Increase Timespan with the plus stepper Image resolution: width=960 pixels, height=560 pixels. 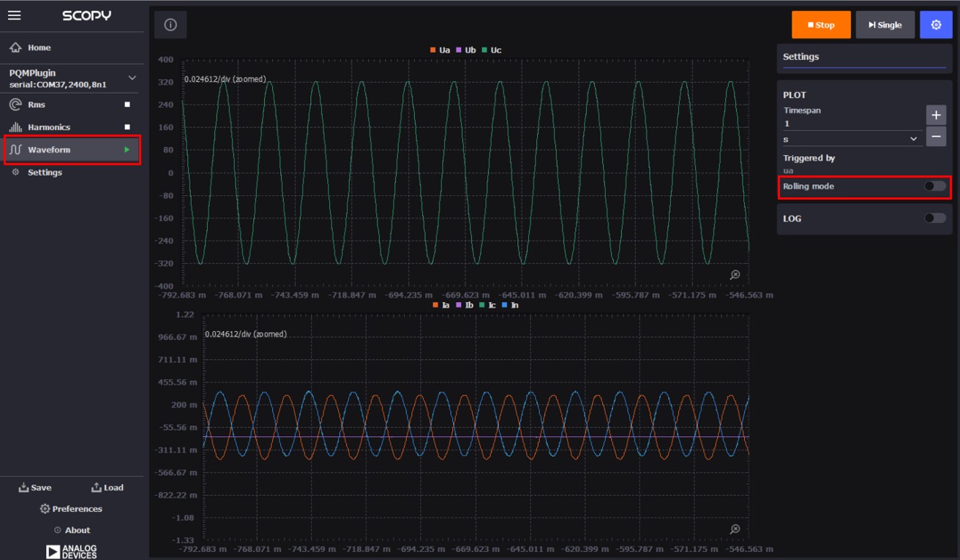937,115
